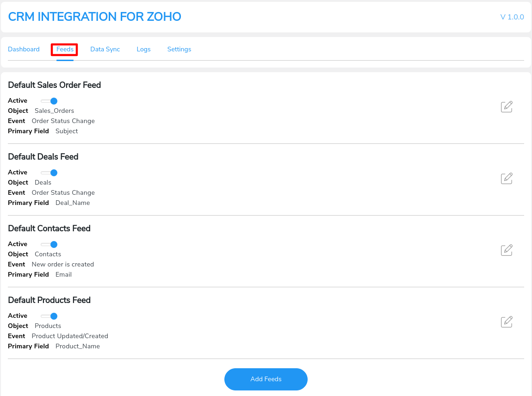
Task: Click the Default Deals Feed title
Action: point(43,156)
